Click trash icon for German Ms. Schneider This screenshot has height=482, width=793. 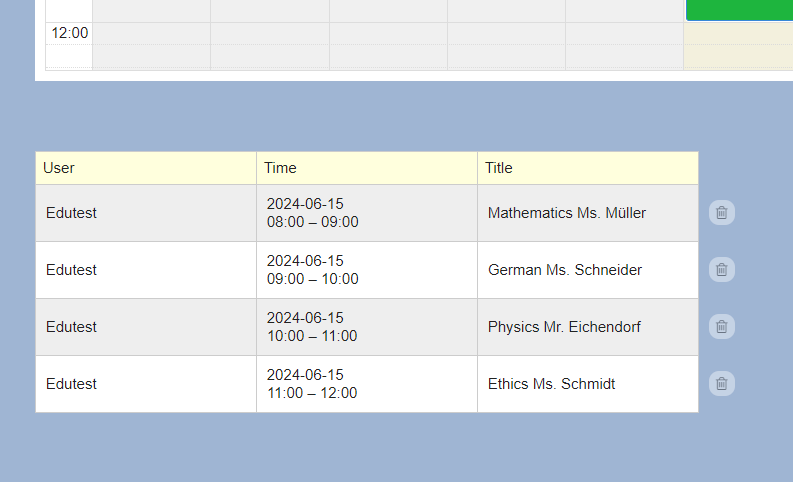[722, 270]
